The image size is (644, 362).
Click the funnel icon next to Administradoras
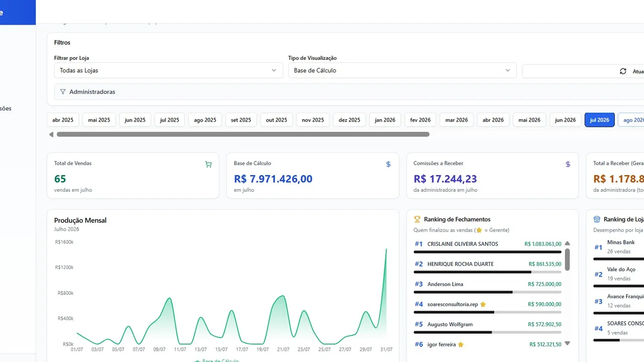tap(63, 92)
